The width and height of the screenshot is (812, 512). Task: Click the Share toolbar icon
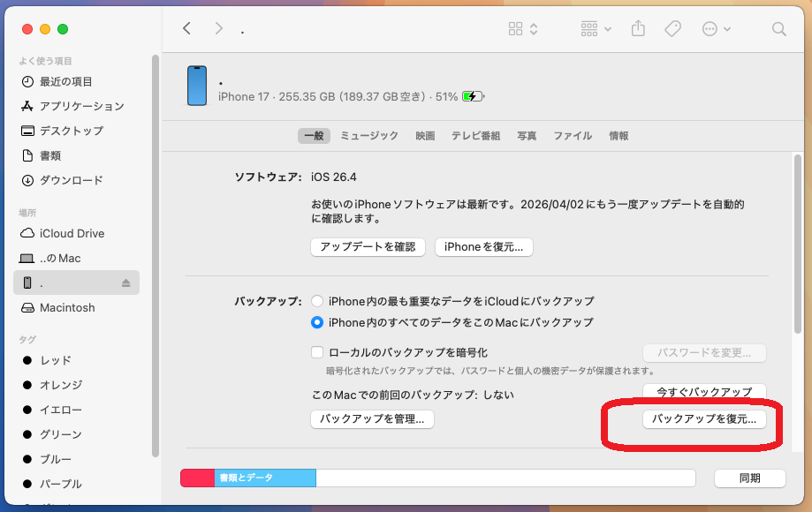click(638, 28)
